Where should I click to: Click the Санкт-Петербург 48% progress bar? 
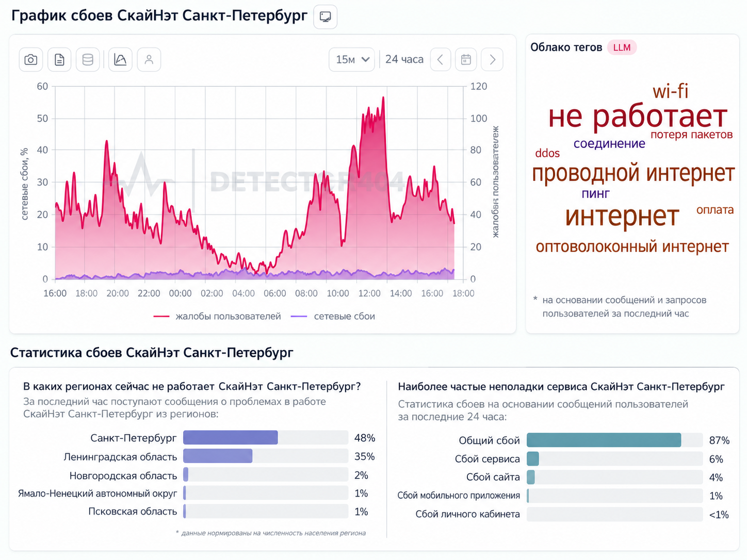tap(266, 438)
